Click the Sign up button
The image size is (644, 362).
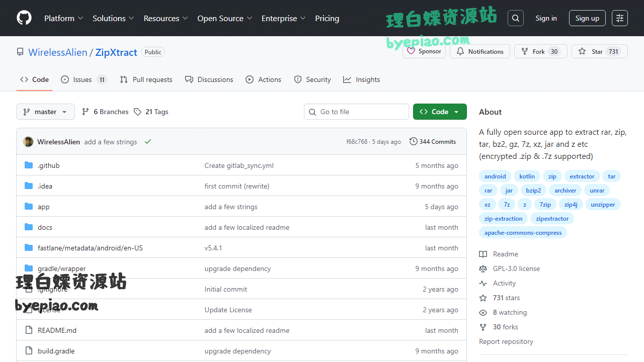click(x=587, y=18)
